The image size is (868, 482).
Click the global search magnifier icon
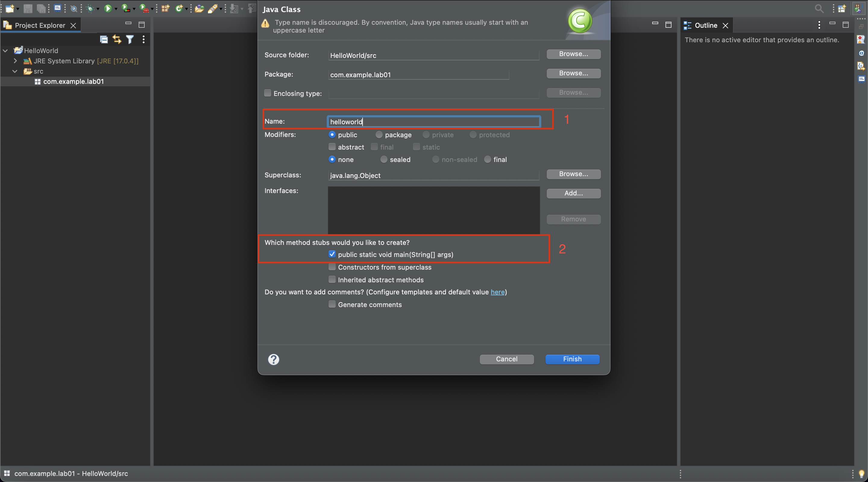coord(819,8)
